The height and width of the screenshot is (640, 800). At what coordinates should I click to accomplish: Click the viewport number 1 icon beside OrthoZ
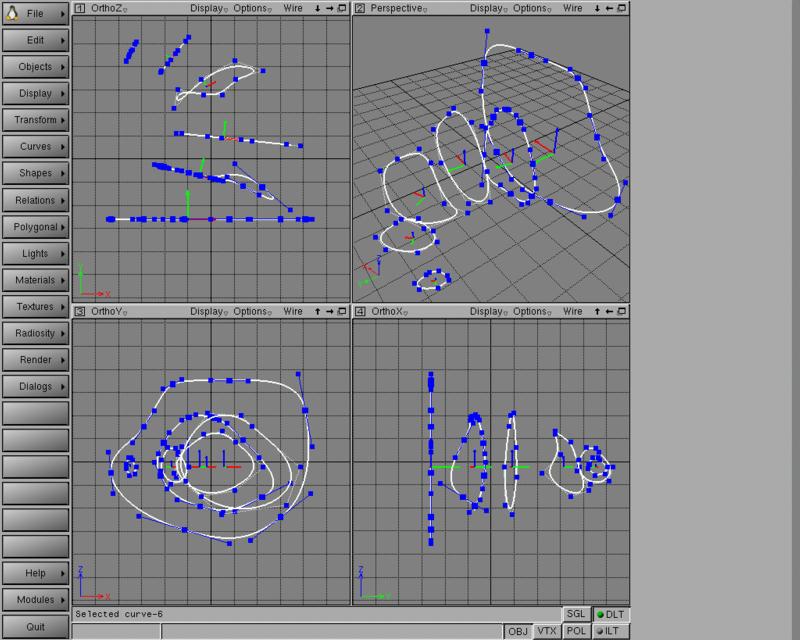80,8
